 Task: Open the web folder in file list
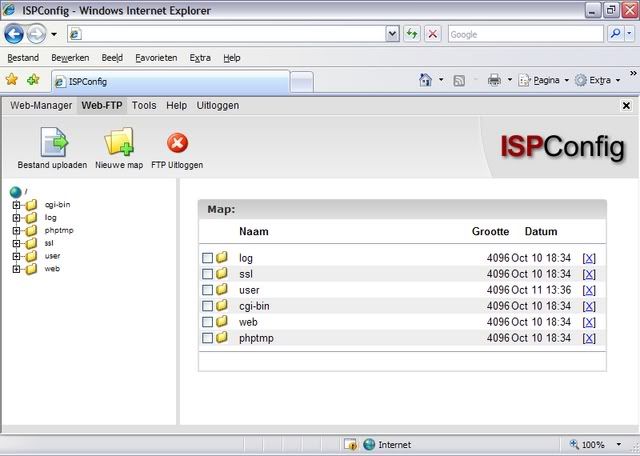[x=248, y=322]
